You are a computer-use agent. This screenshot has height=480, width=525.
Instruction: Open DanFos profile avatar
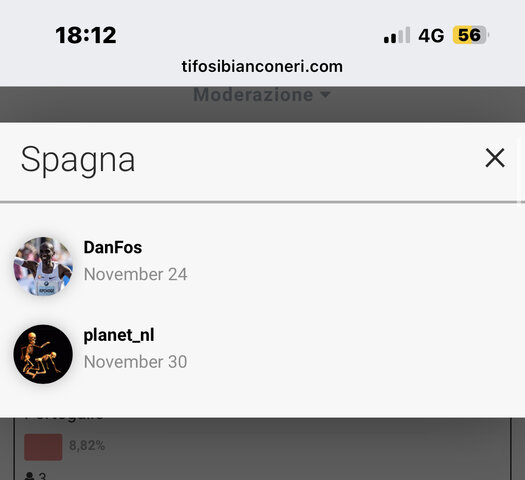[43, 266]
